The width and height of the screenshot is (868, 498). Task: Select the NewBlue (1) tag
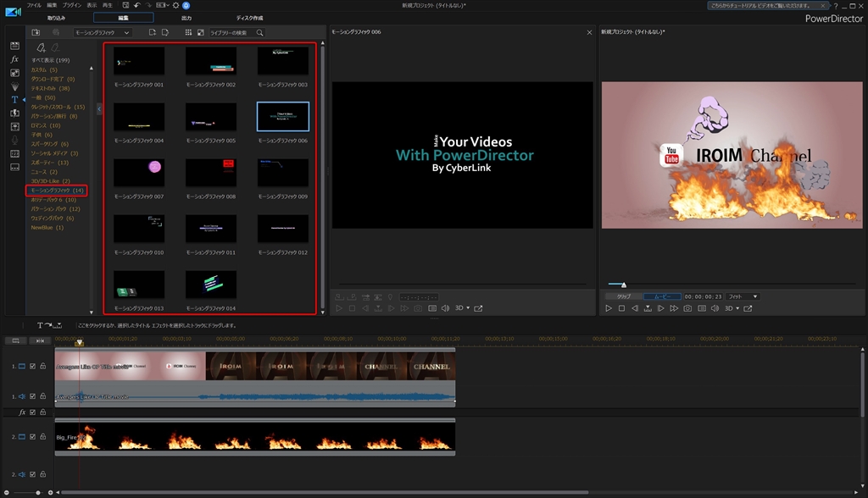click(x=47, y=228)
